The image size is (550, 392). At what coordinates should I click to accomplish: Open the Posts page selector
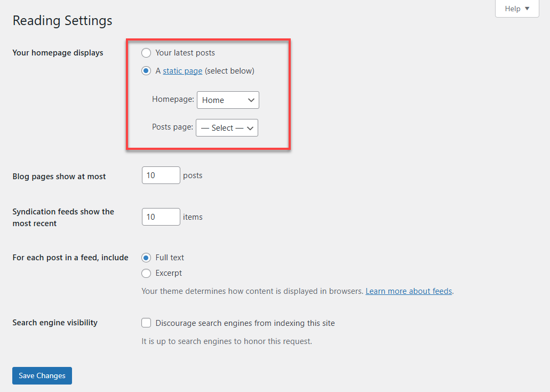coord(227,127)
